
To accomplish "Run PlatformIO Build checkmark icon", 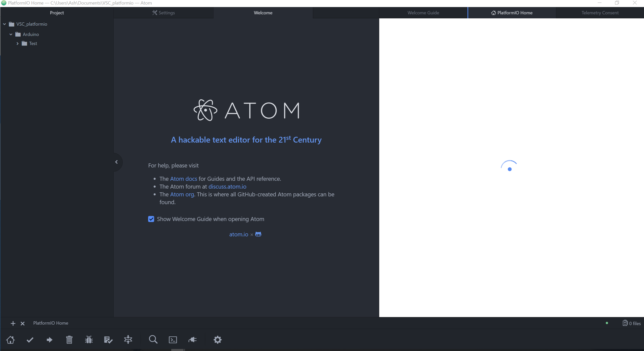I will [30, 340].
